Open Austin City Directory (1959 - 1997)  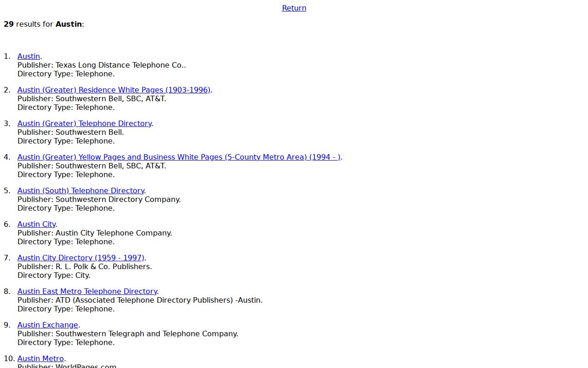81,258
